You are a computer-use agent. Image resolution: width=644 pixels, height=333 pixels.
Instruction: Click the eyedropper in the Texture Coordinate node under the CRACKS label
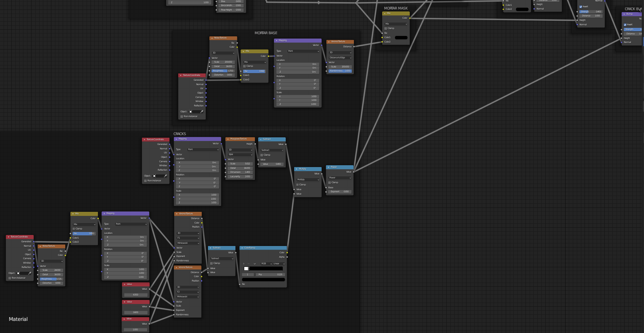[165, 176]
